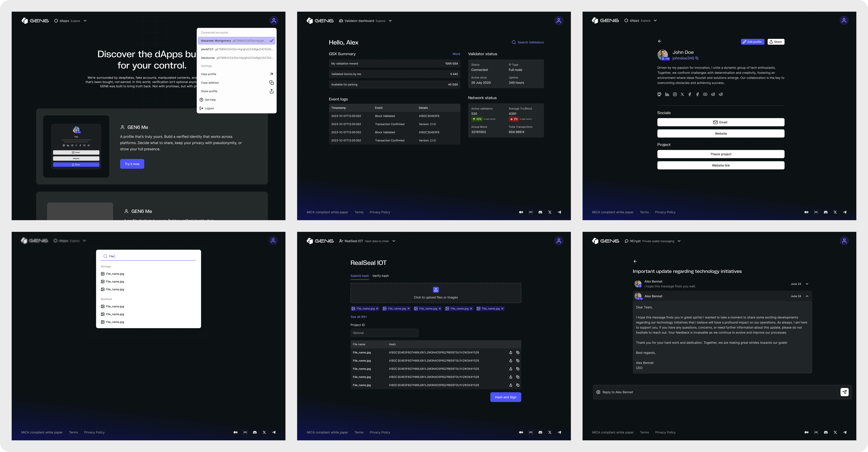Viewport: 868px width, 452px height.
Task: Click John Doe's profile photo
Action: pos(663,55)
